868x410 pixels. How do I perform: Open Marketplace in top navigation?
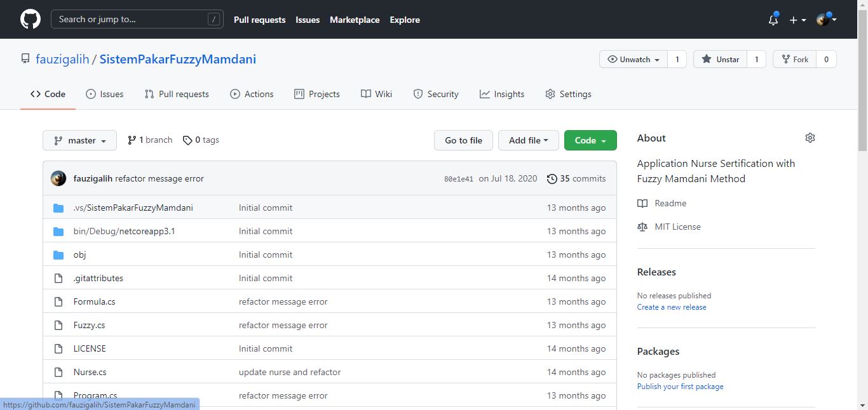[355, 20]
